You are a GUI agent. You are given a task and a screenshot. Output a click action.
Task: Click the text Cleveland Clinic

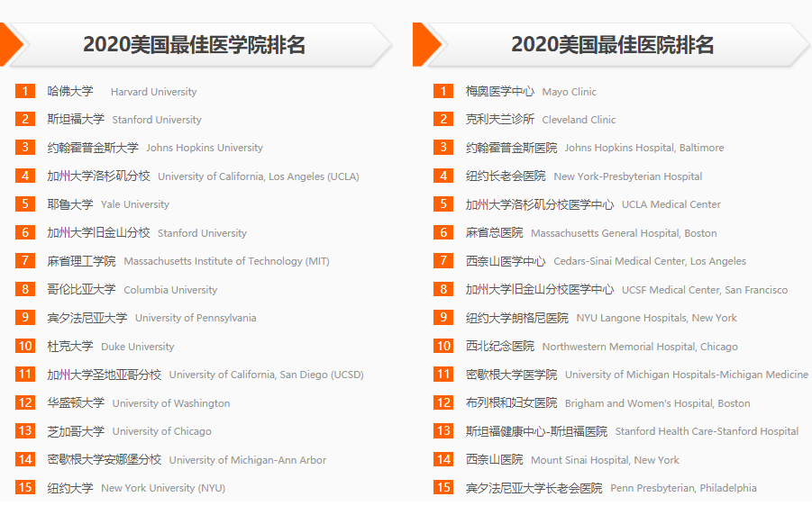[x=579, y=120]
